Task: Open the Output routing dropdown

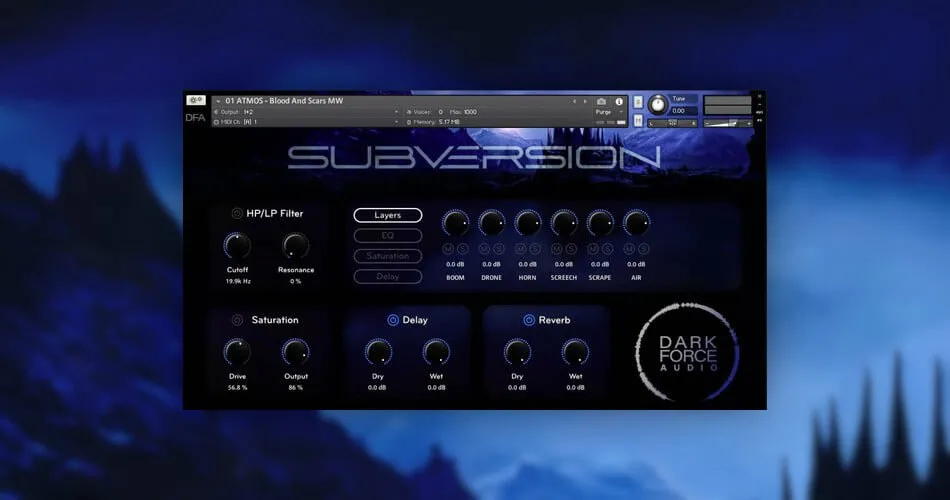Action: [307, 112]
